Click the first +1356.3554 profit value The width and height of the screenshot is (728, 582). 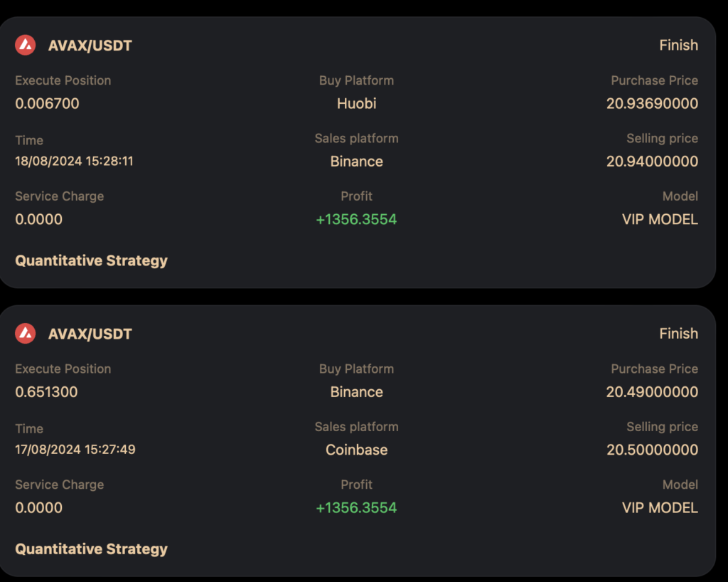357,219
